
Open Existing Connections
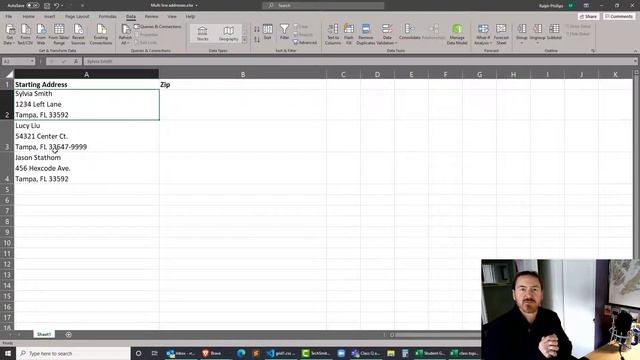pos(101,34)
